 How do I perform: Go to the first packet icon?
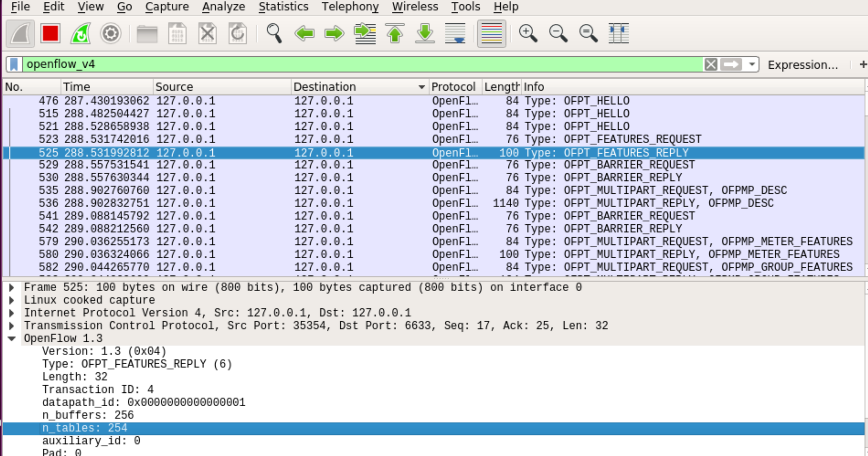pos(395,34)
